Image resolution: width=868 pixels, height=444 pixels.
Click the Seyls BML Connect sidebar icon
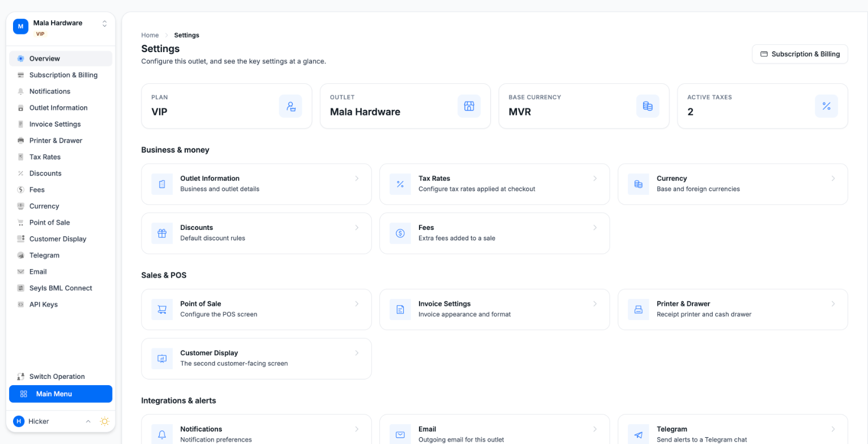(x=20, y=288)
